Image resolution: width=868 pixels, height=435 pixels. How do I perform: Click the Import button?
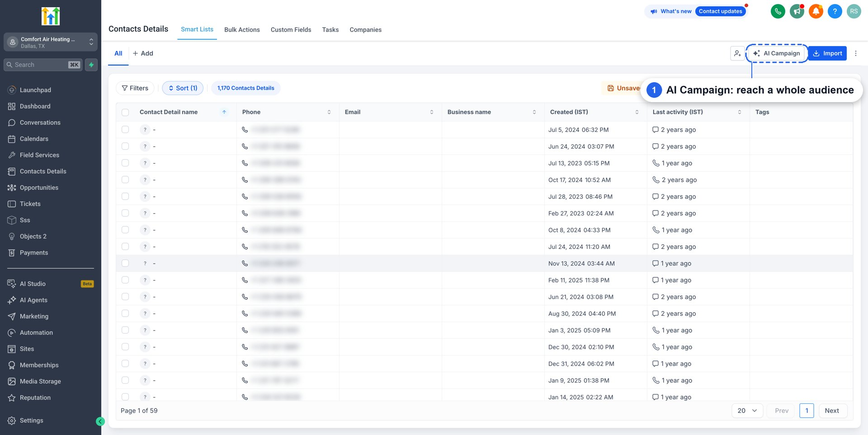tap(827, 53)
